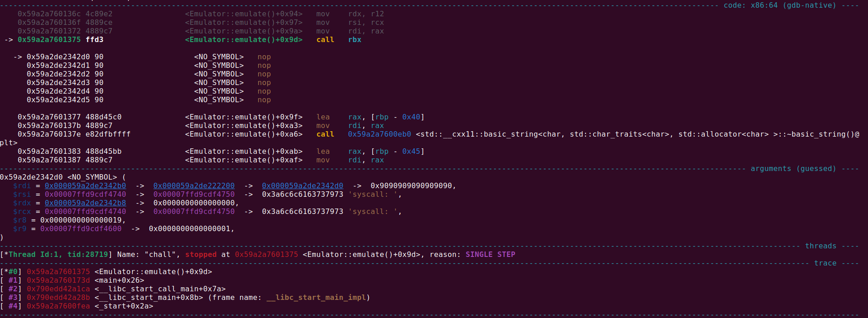
Task: Select the '0x40' offset in lea rax, [rbp - 0x40]
Action: click(411, 117)
